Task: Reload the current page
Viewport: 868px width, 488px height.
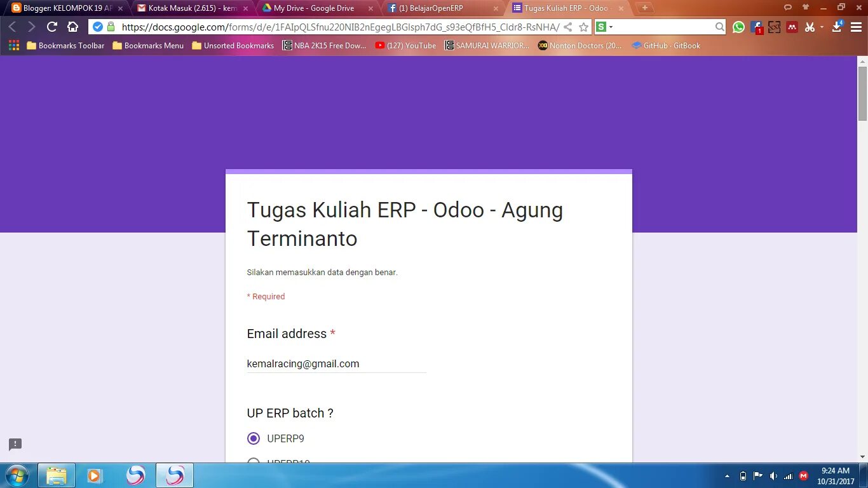Action: pyautogui.click(x=52, y=27)
